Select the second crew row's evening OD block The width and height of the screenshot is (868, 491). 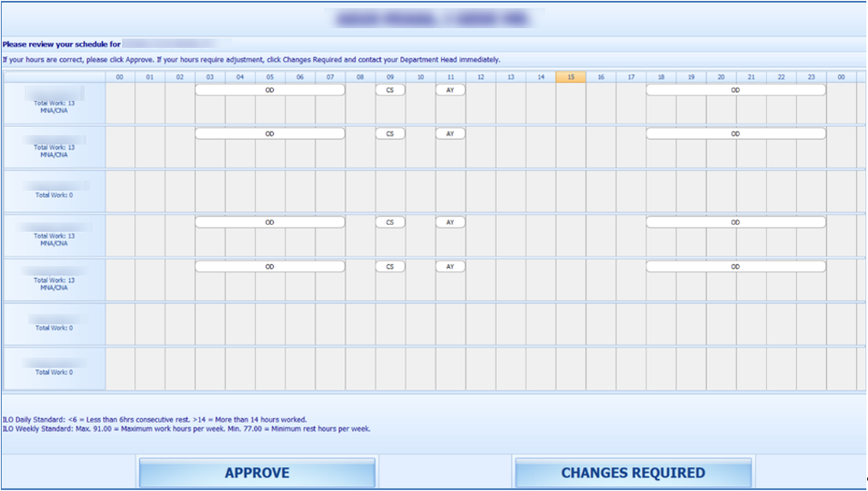(x=735, y=133)
